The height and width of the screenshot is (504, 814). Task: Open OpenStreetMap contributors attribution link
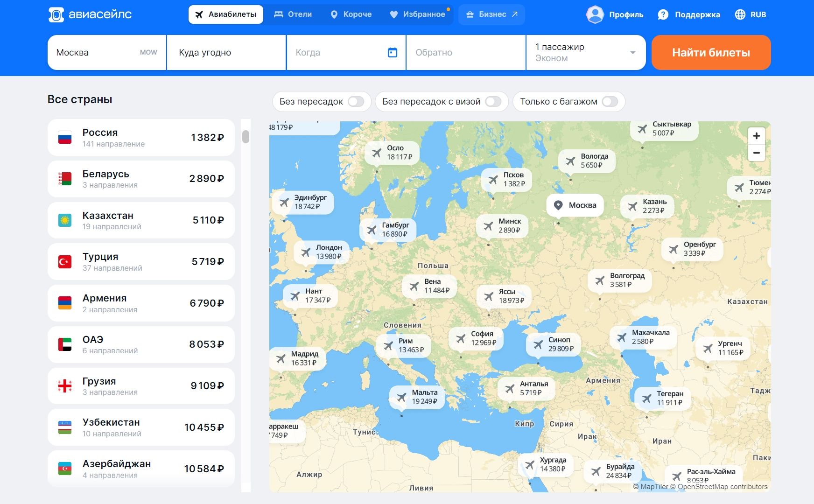pyautogui.click(x=719, y=487)
